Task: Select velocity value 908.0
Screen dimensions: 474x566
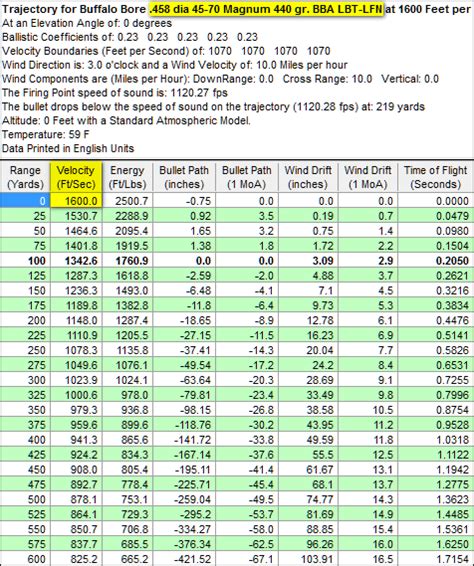Action: [x=76, y=470]
